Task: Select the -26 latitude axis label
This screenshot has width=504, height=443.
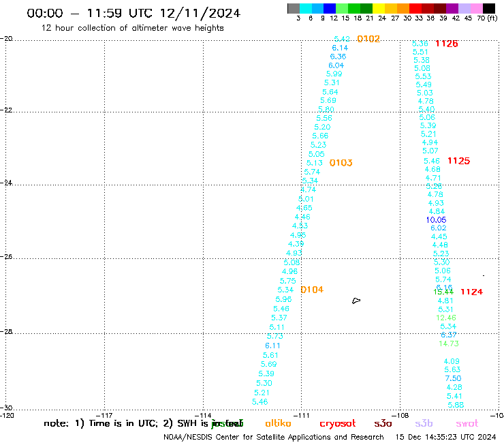Action: 6,257
